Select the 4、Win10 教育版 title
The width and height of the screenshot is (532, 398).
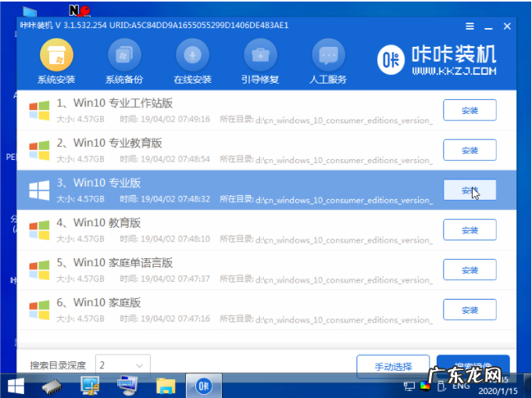(98, 223)
